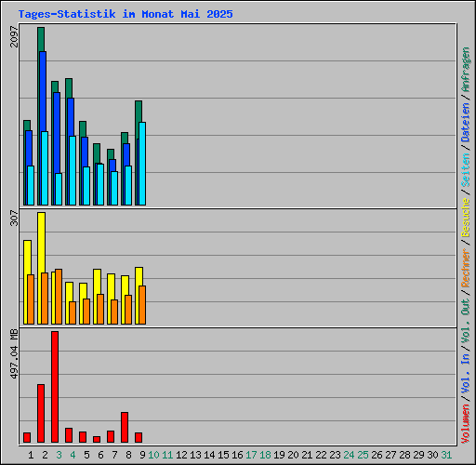Click the Dateien legend label
476x465 pixels.
(465, 123)
